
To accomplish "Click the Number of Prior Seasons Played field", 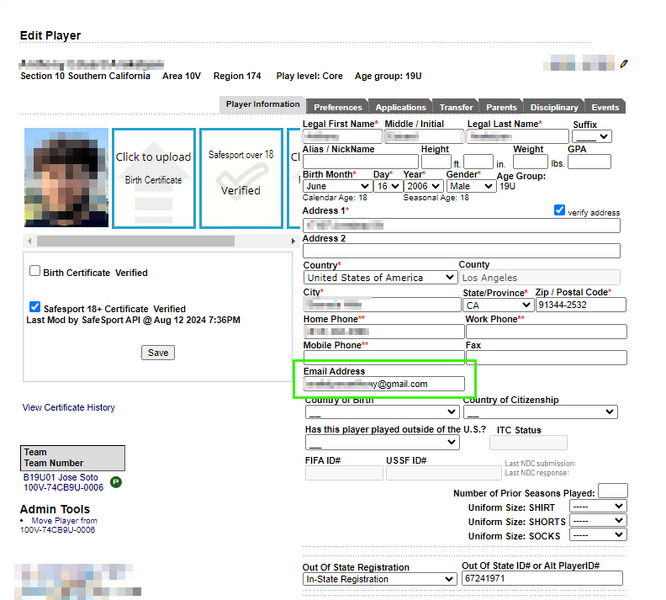I will [612, 490].
